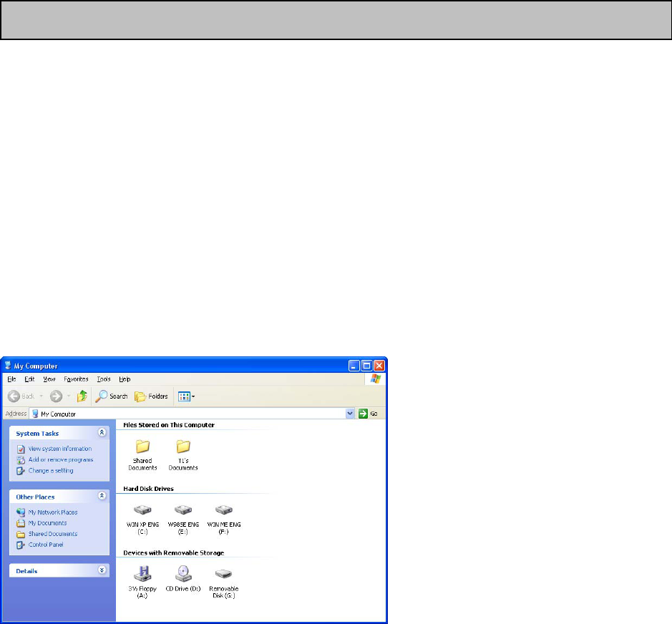Viewport: 672px width, 624px height.
Task: Click the green Go arrow button
Action: pyautogui.click(x=363, y=414)
